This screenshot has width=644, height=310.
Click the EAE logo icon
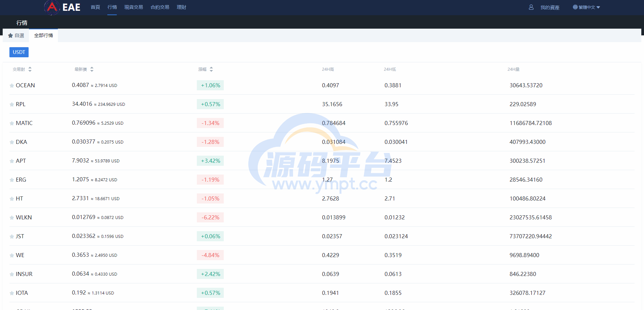coord(52,7)
